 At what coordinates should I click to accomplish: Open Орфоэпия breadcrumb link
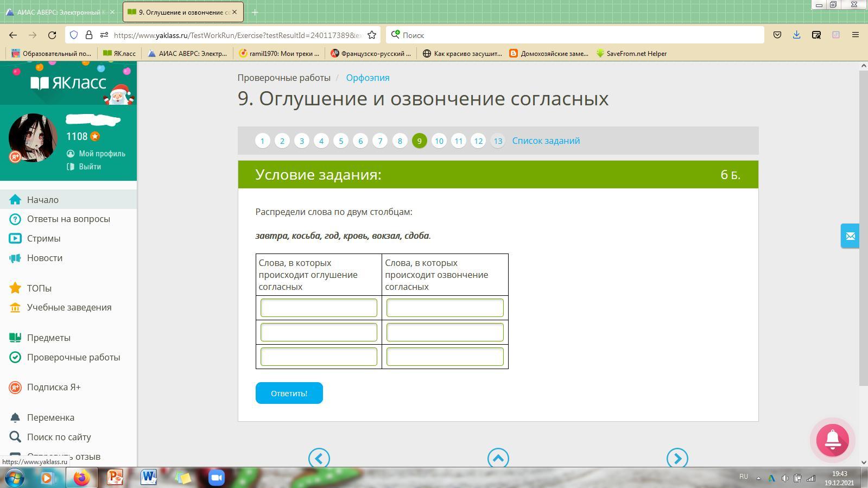tap(368, 78)
